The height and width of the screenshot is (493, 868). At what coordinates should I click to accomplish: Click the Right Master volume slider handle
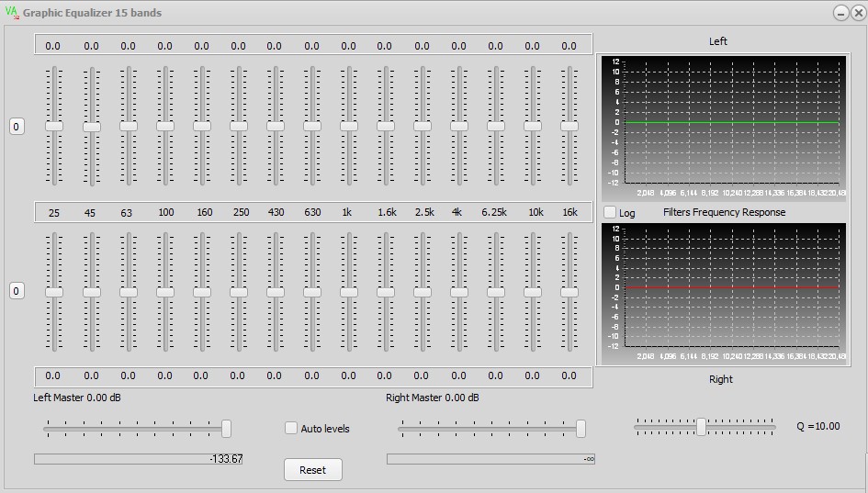click(x=581, y=429)
